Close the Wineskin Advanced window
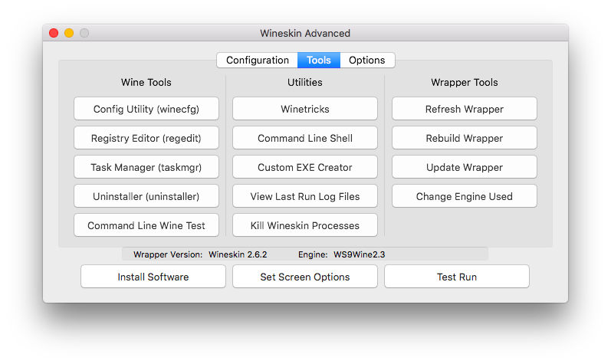 (x=54, y=33)
